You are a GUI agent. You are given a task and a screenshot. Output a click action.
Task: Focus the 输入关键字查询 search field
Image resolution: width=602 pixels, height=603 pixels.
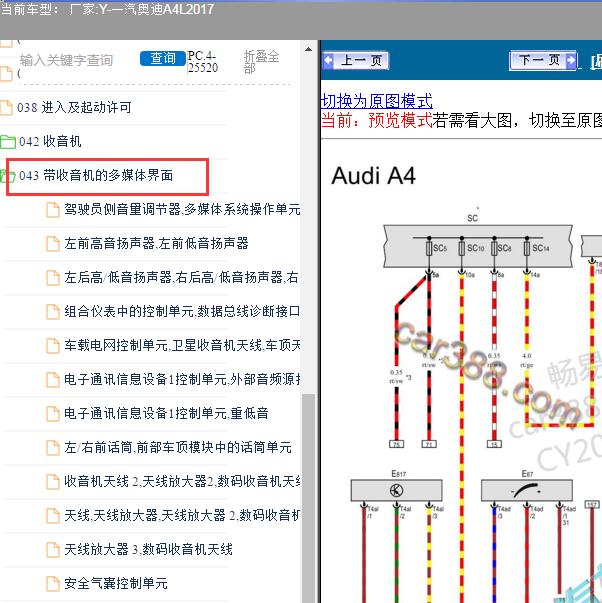pos(67,60)
